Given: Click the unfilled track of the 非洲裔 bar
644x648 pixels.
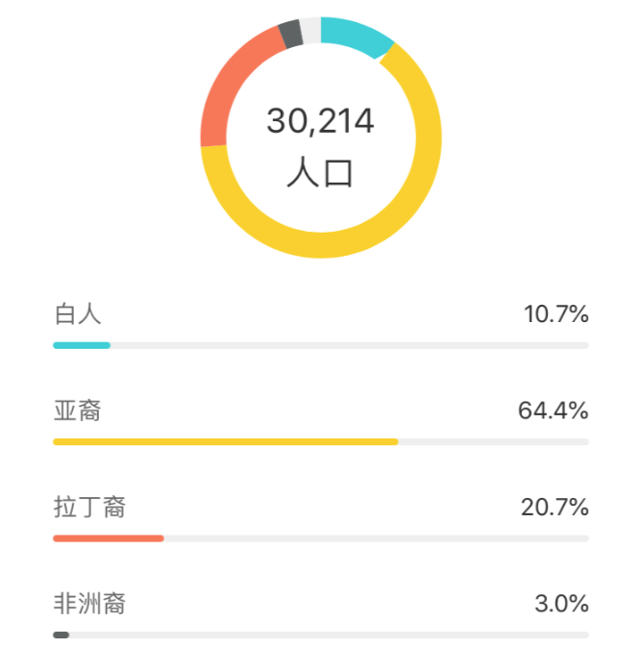Looking at the screenshot, I should [x=327, y=635].
